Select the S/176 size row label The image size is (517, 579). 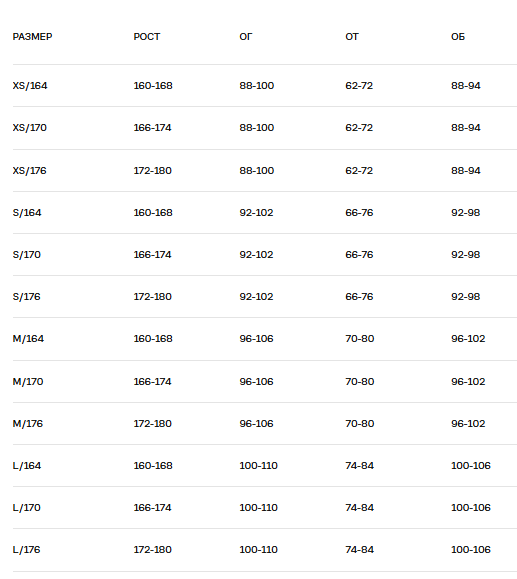pos(27,297)
